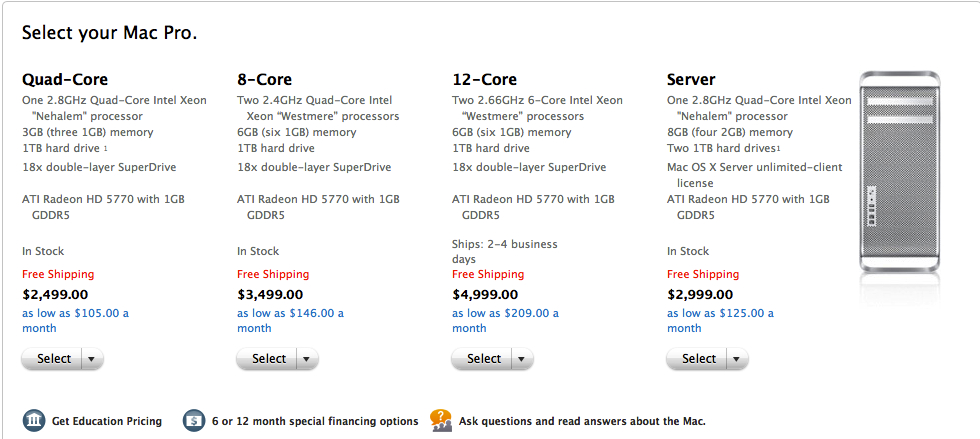Click the ask questions people icon
Image resolution: width=980 pixels, height=439 pixels.
[x=441, y=420]
